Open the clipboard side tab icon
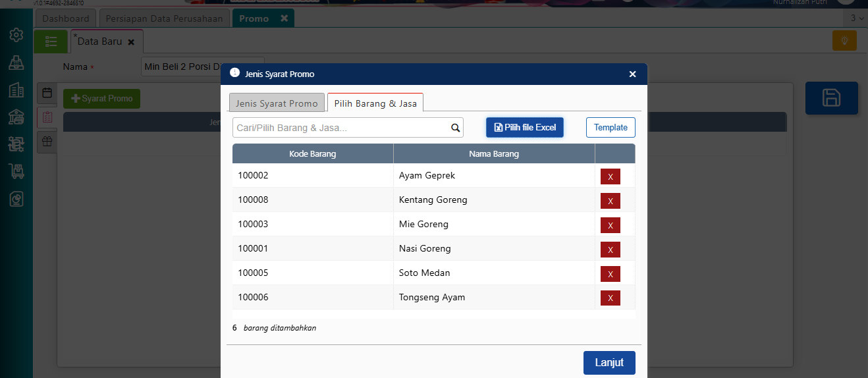Viewport: 868px width, 378px height. pos(47,117)
